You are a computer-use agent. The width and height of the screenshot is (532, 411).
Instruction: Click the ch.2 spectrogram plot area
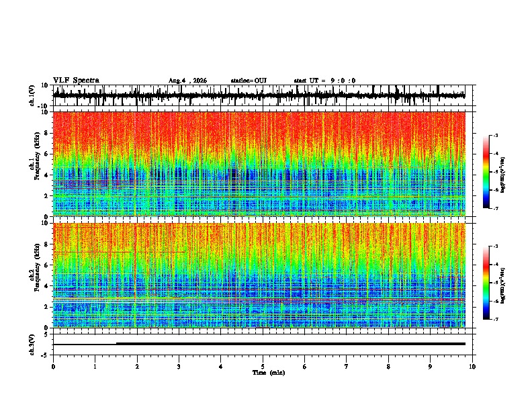point(259,275)
